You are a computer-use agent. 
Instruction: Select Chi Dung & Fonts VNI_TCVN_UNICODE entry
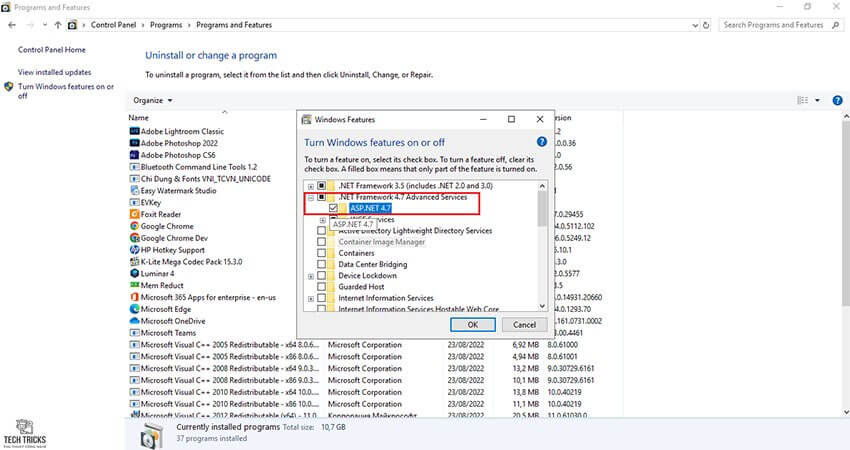coord(205,178)
